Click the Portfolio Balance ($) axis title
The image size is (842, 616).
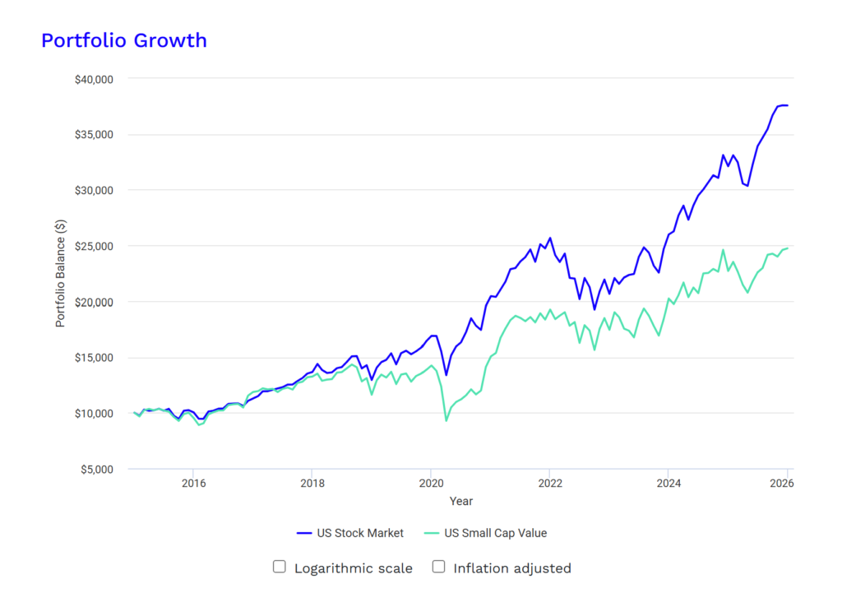pos(60,273)
